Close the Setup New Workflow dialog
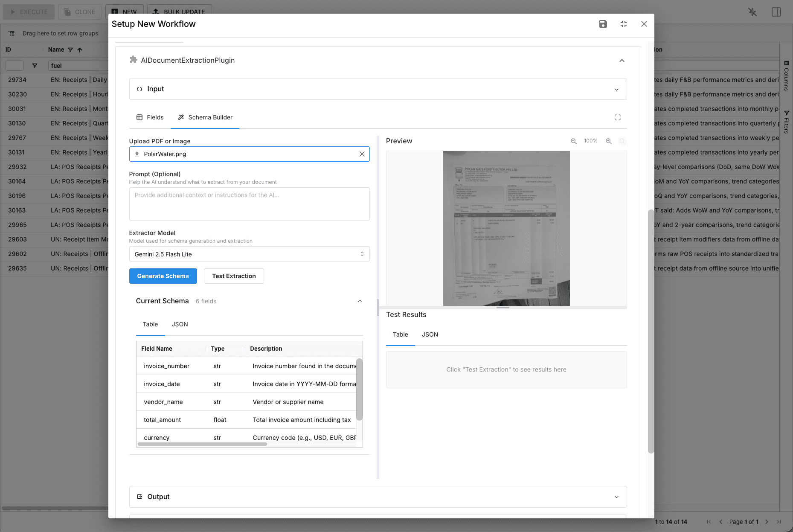The height and width of the screenshot is (532, 793). tap(644, 24)
